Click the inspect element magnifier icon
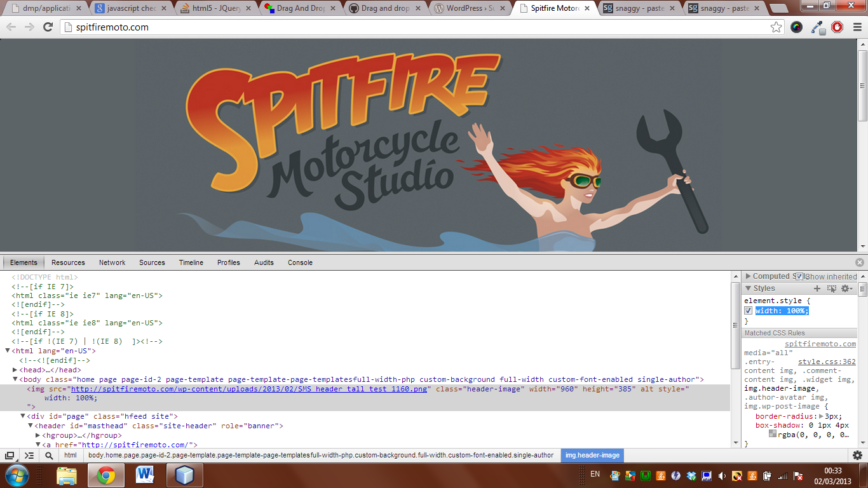This screenshot has height=488, width=868. click(49, 456)
